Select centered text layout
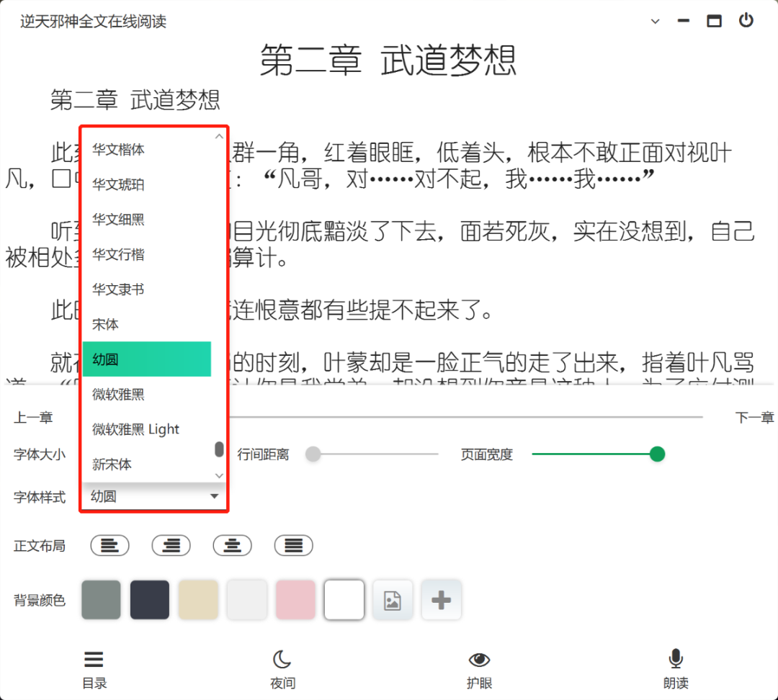 pyautogui.click(x=232, y=545)
